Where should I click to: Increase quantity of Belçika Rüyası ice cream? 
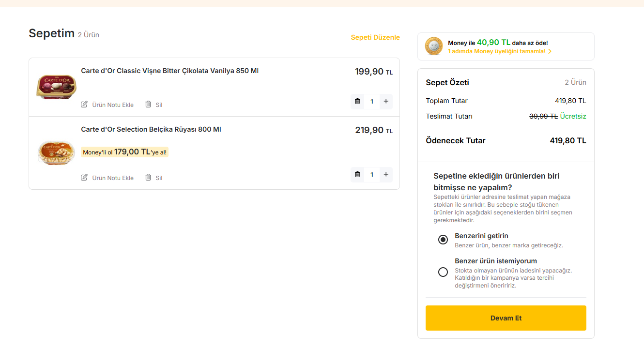tap(386, 175)
